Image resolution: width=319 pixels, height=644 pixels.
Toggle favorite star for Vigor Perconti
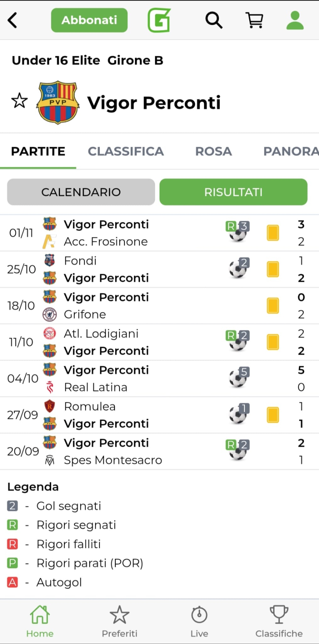tap(19, 101)
